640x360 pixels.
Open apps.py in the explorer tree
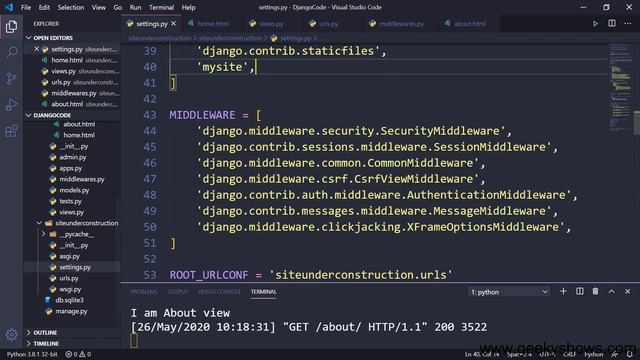[x=70, y=168]
